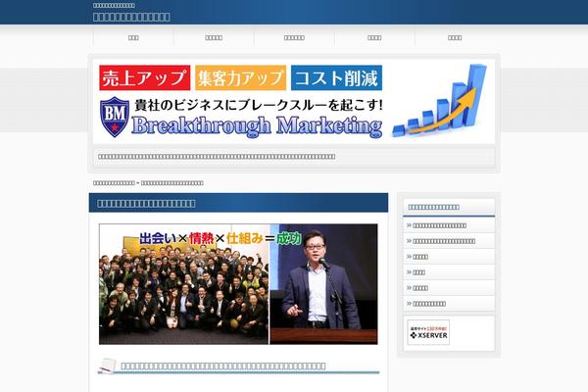The width and height of the screenshot is (588, 392).
Task: Select the fourth item in the navigation menu
Action: point(374,37)
